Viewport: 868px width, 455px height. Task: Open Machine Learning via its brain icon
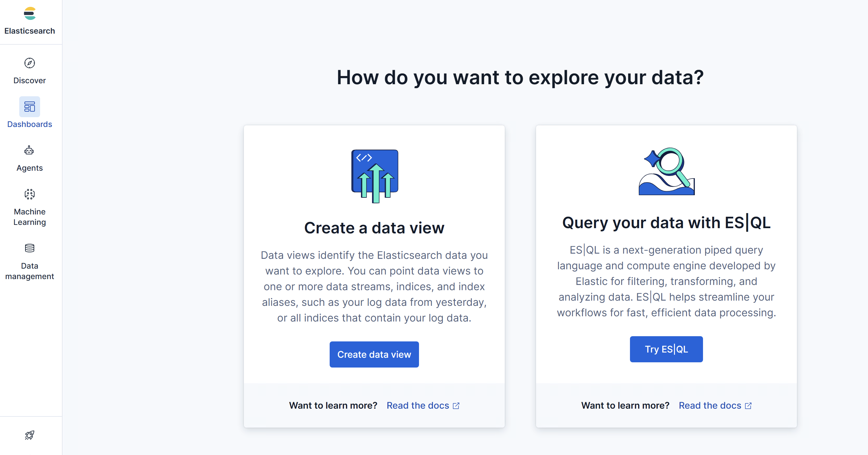click(30, 194)
